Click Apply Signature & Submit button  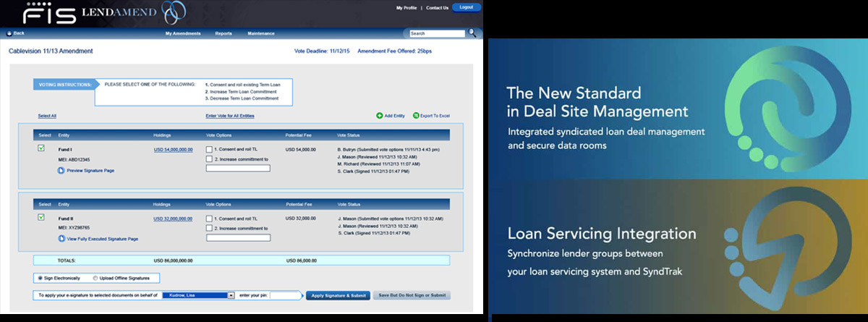pos(338,295)
